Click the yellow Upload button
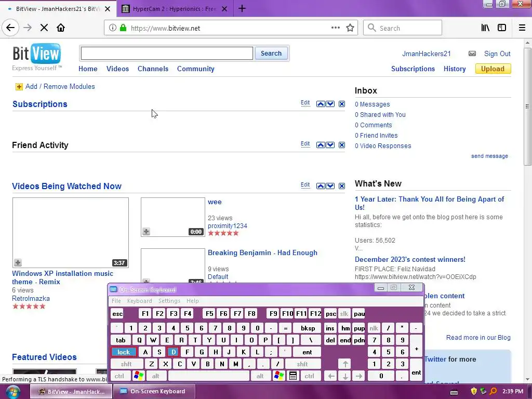 (x=493, y=69)
